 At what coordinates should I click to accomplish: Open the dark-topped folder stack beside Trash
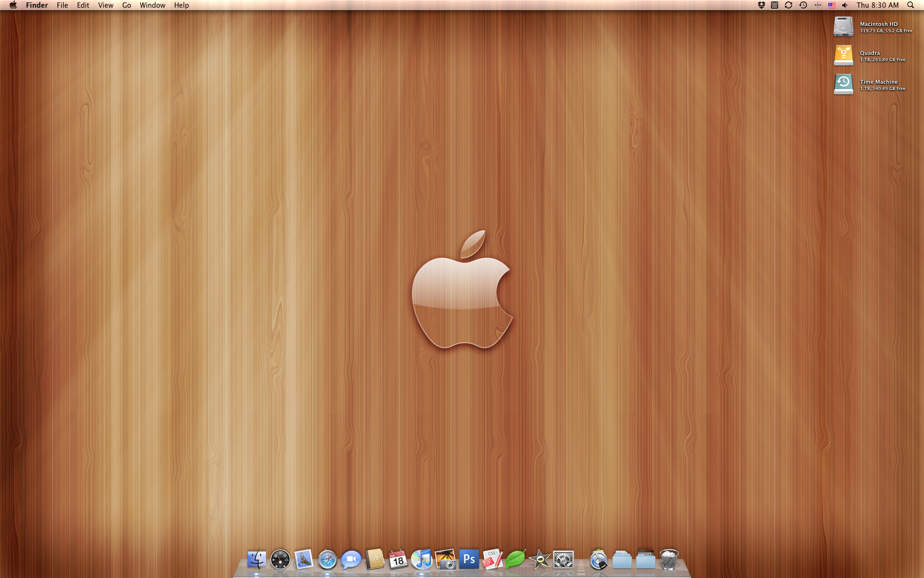coord(646,560)
